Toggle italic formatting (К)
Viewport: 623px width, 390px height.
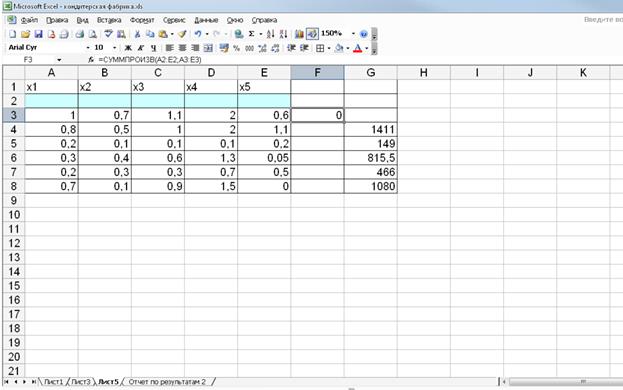point(141,48)
